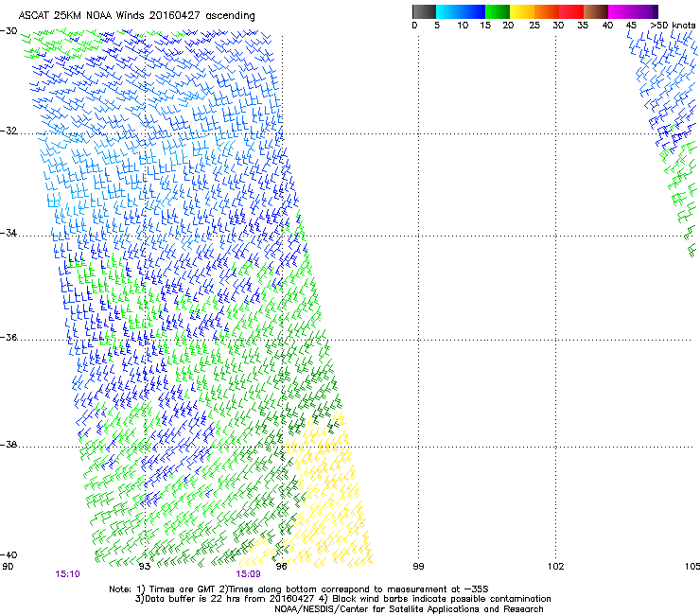Viewport: 700px width, 615px height.
Task: Click the 'Data buffer is 22 hrs' note line
Action: pos(342,599)
